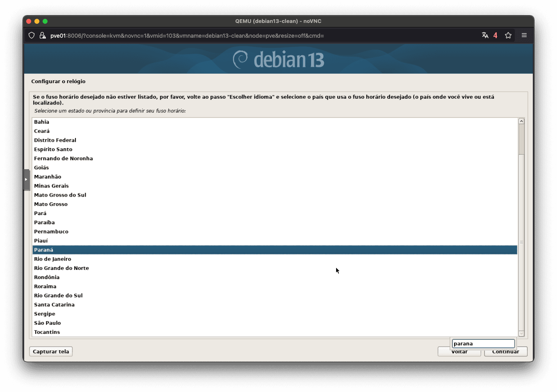Pick Roraima entry
The width and height of the screenshot is (557, 392).
tap(275, 286)
